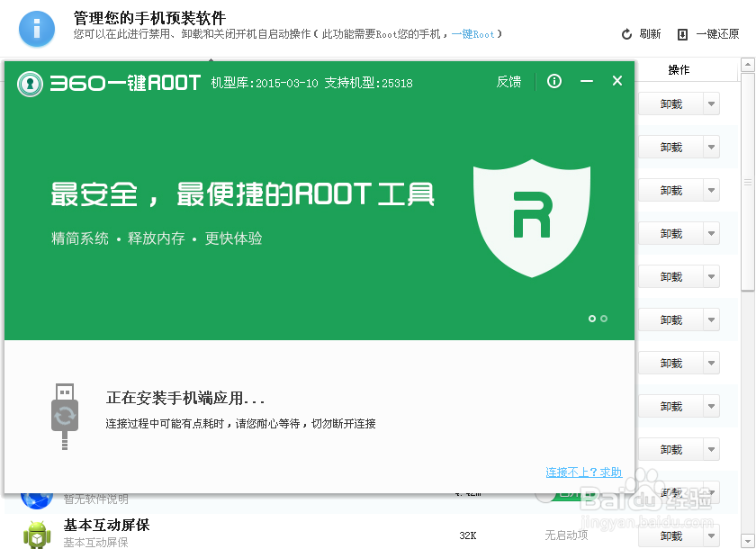
Task: Click the 360一键ROOT logo icon
Action: click(30, 84)
